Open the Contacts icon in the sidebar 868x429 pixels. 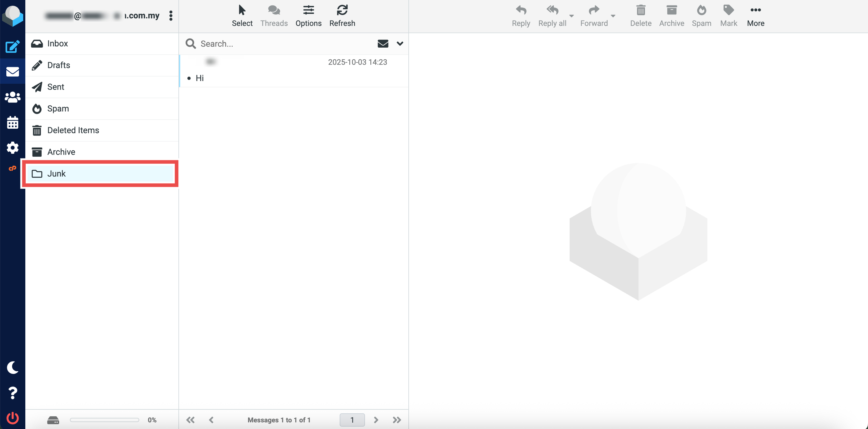[x=12, y=97]
